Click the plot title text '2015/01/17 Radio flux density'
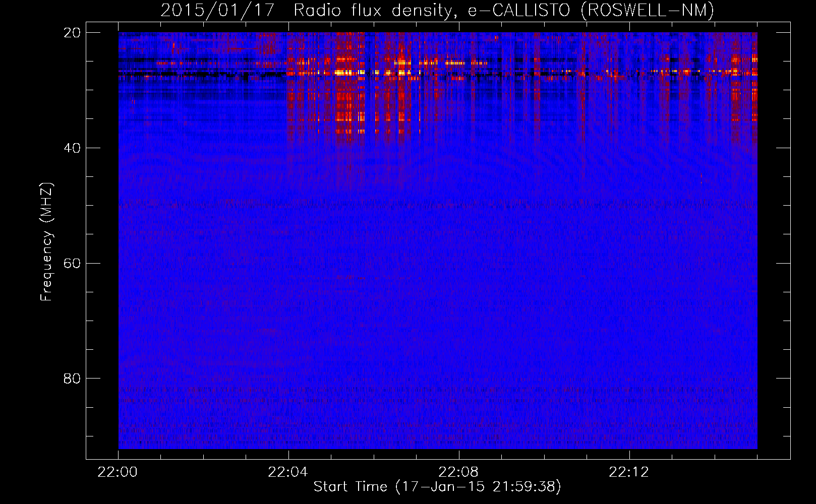This screenshot has height=504, width=816. 306,10
